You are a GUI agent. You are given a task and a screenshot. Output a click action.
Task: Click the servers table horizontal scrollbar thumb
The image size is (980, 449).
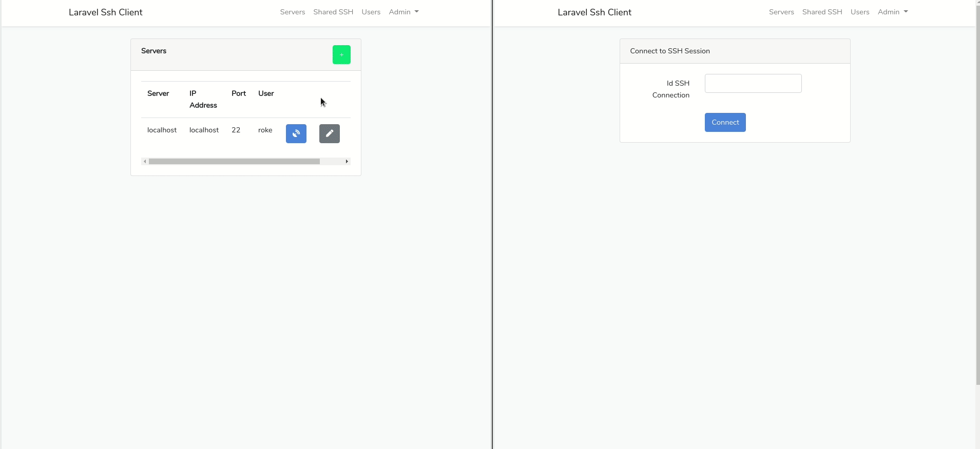coord(234,162)
